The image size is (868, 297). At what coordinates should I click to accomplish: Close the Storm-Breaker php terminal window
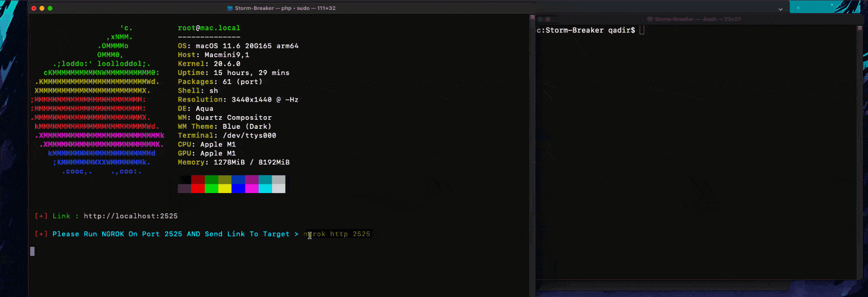34,8
